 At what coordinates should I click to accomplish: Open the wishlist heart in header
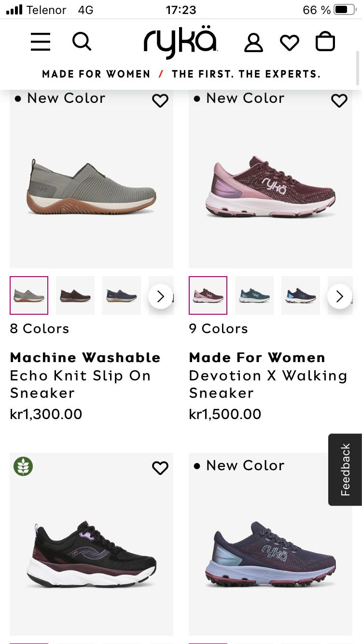pos(290,42)
